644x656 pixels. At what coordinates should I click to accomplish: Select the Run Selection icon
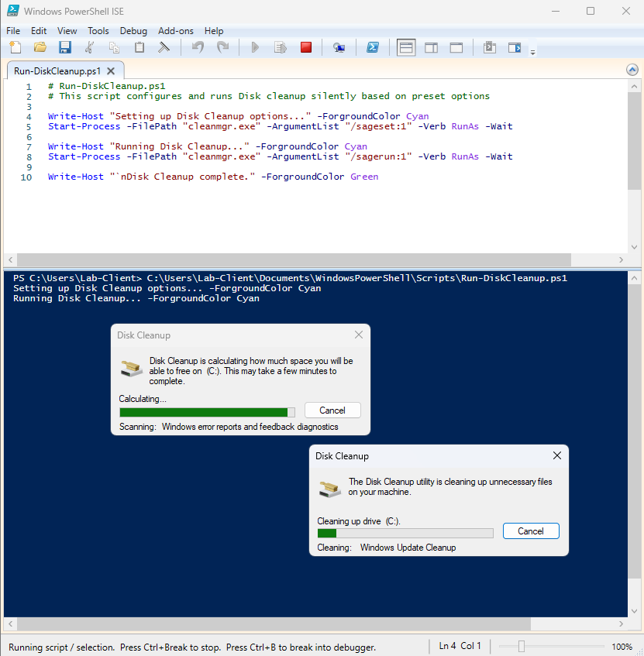[280, 47]
